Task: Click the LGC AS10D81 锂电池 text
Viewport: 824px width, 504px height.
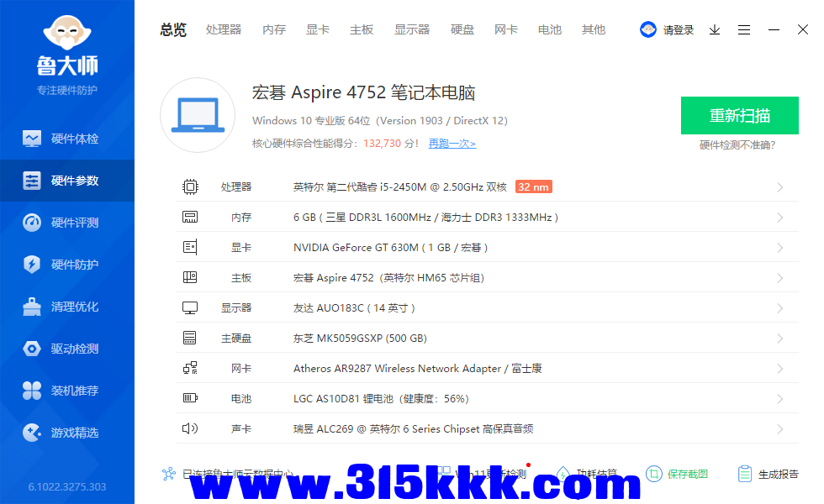Action: click(x=381, y=399)
